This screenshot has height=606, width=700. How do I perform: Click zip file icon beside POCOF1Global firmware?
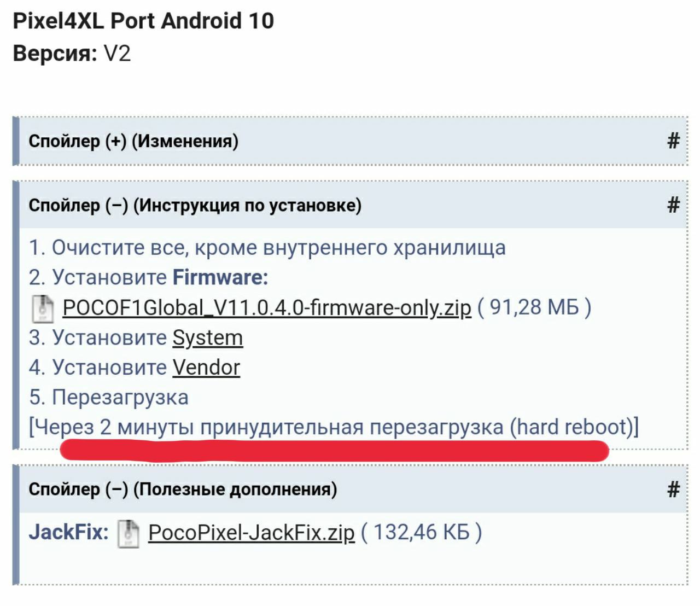pyautogui.click(x=42, y=308)
